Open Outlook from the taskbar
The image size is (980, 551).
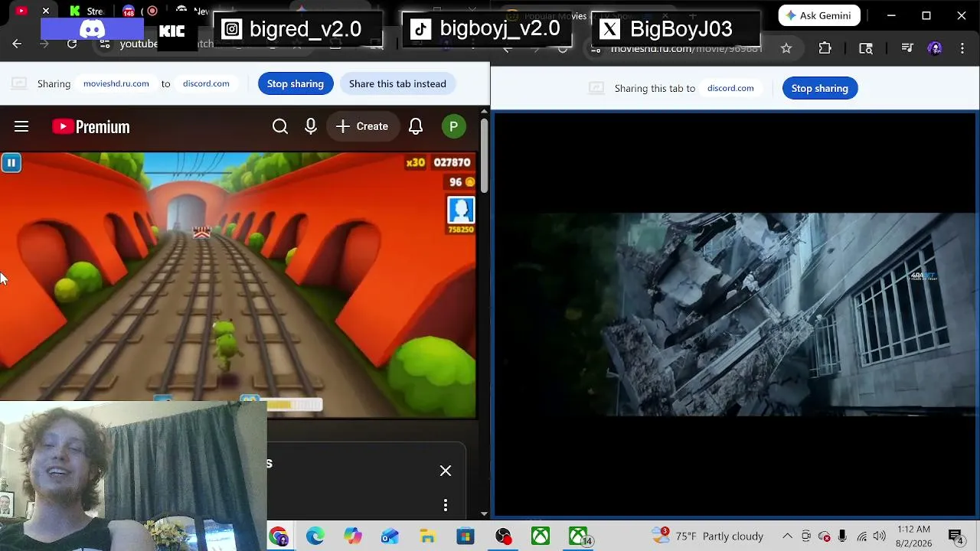390,536
